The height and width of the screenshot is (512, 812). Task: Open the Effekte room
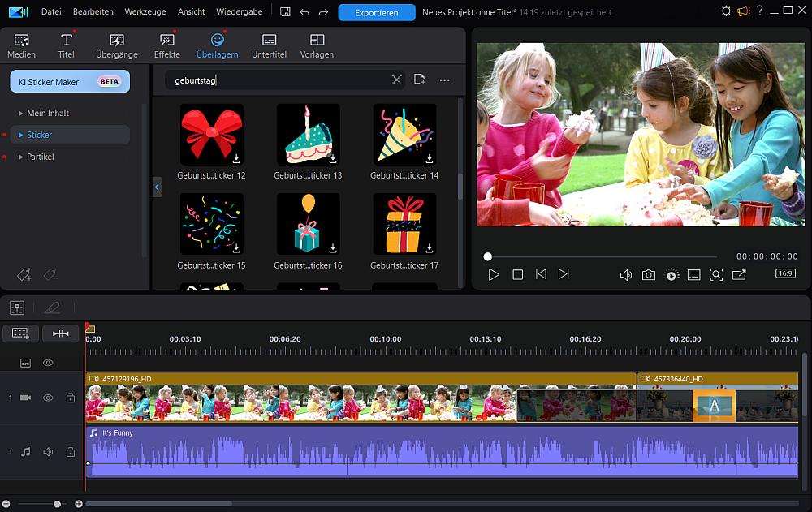click(x=167, y=45)
